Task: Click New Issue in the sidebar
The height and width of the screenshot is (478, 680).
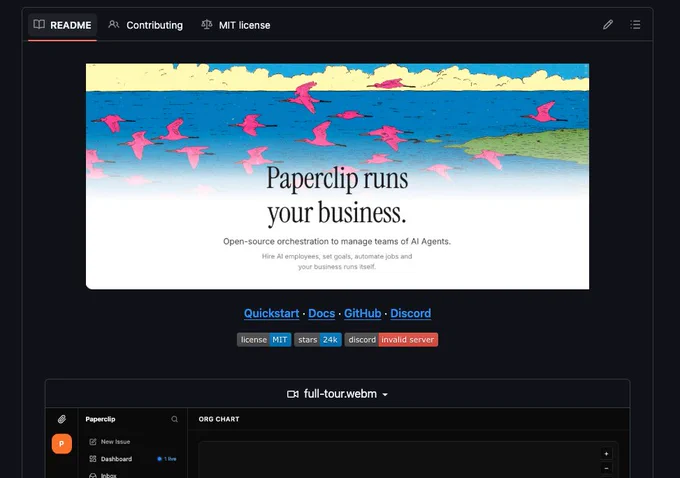Action: pos(115,442)
